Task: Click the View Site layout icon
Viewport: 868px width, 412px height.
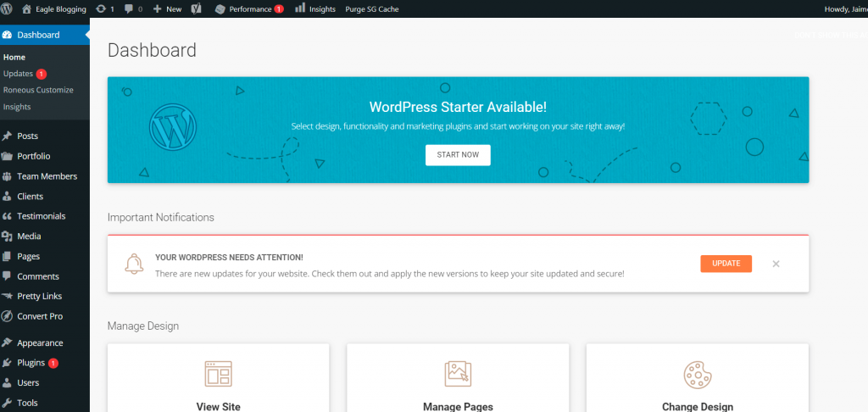Action: [x=218, y=374]
